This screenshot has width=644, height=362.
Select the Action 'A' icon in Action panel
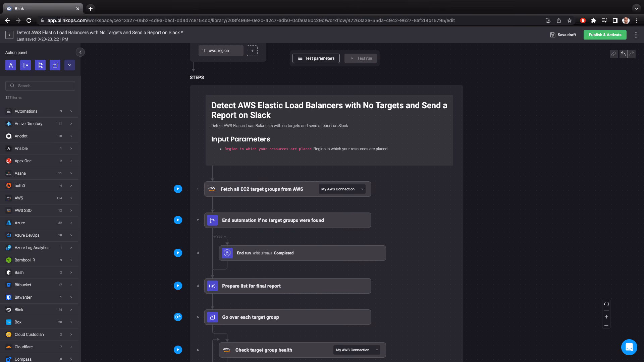(x=11, y=65)
